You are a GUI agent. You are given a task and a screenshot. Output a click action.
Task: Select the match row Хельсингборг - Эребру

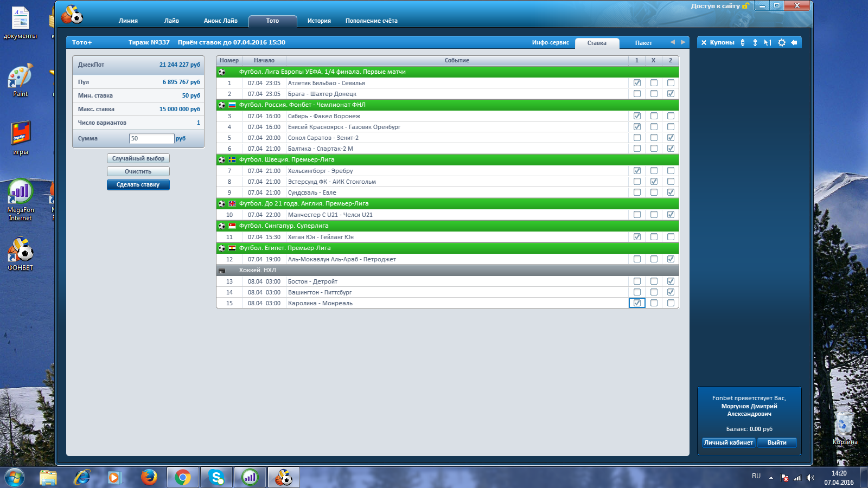click(x=448, y=171)
